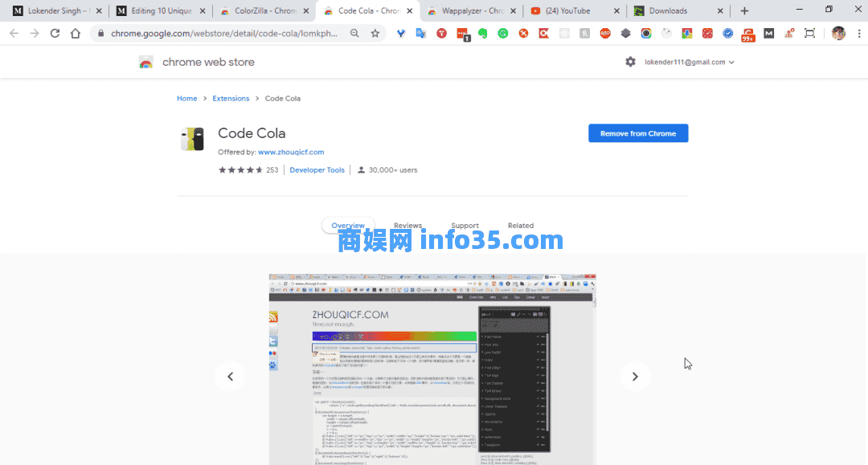The width and height of the screenshot is (868, 465).
Task: Click the 253 ratings count
Action: 272,170
